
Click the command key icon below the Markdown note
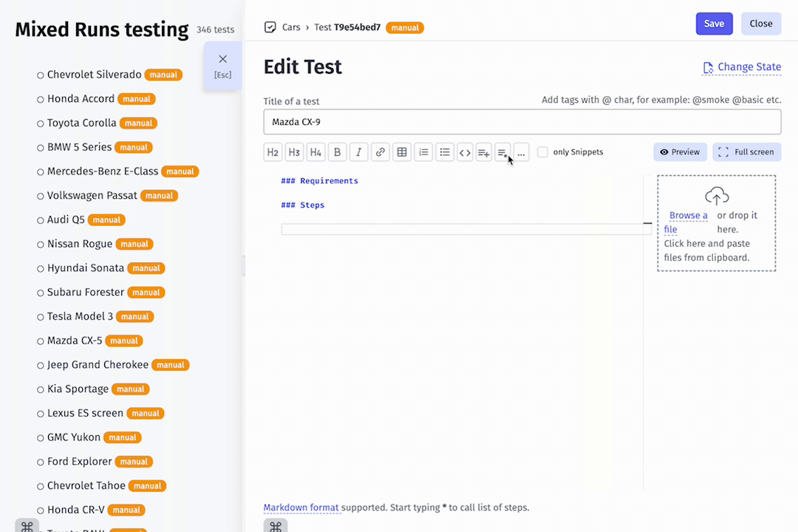pos(276,526)
